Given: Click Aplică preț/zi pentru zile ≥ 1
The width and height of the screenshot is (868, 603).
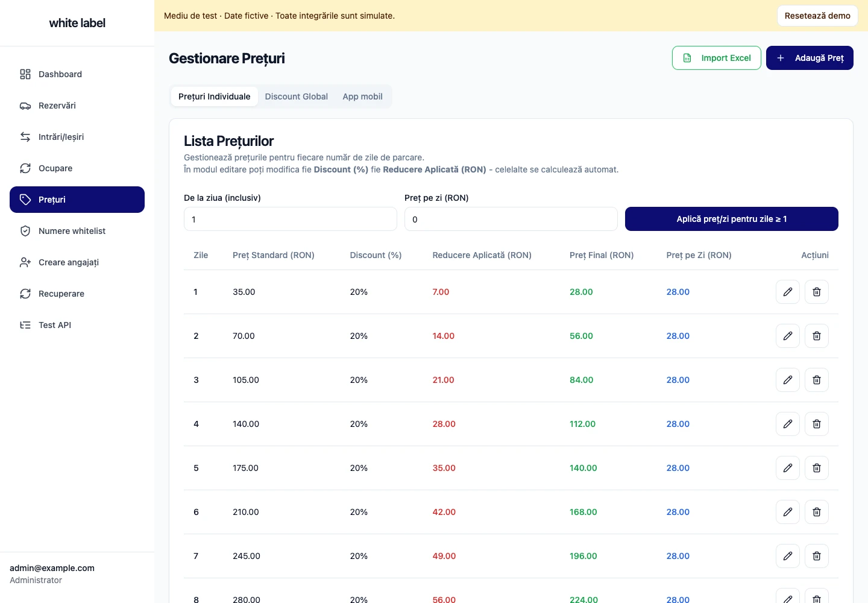Looking at the screenshot, I should click(732, 219).
